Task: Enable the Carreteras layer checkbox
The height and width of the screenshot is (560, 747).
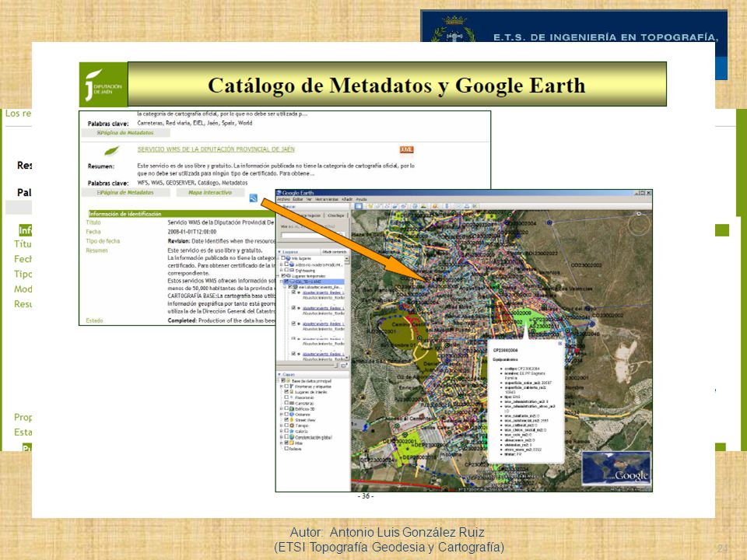Action: 286,402
